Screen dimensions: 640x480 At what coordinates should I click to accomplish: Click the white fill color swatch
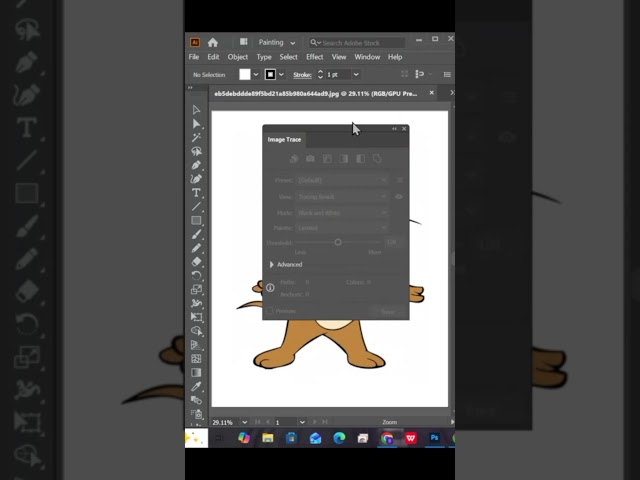[x=245, y=75]
